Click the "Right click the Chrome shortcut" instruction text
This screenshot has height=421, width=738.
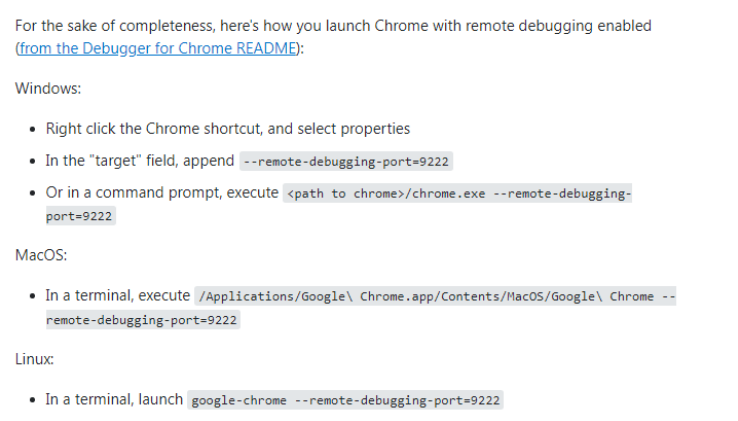(227, 129)
